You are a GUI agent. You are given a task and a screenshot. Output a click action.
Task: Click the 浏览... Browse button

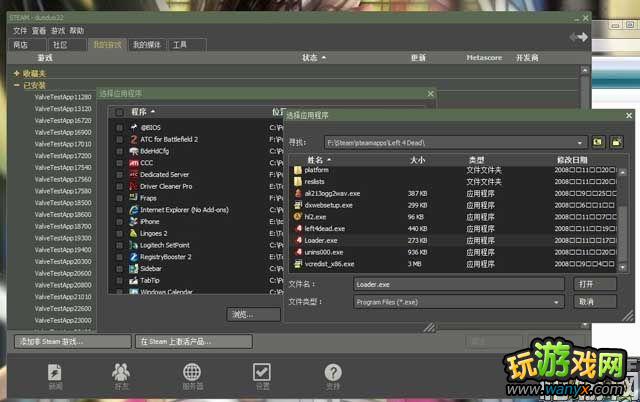pyautogui.click(x=253, y=314)
